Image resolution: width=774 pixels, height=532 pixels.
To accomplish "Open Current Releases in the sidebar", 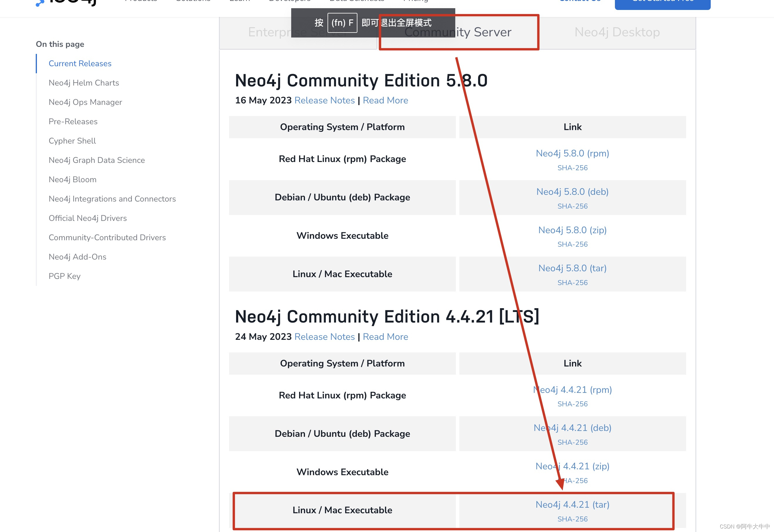I will pyautogui.click(x=80, y=63).
